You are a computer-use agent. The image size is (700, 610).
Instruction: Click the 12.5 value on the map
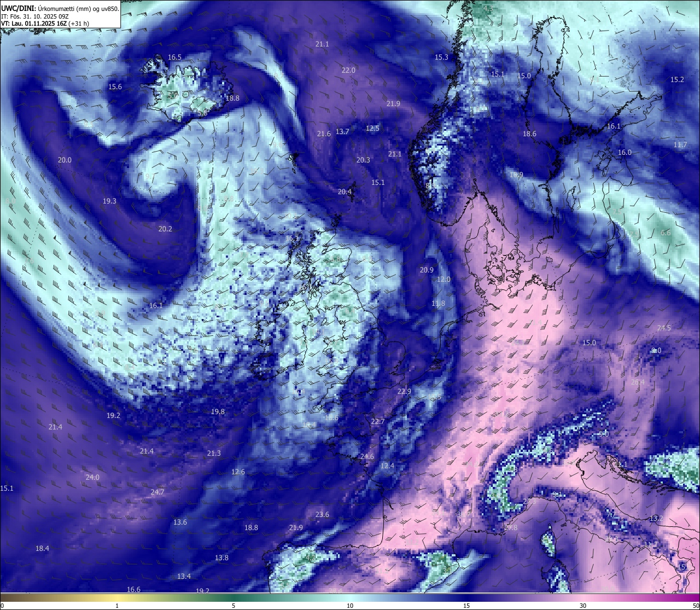click(x=372, y=129)
